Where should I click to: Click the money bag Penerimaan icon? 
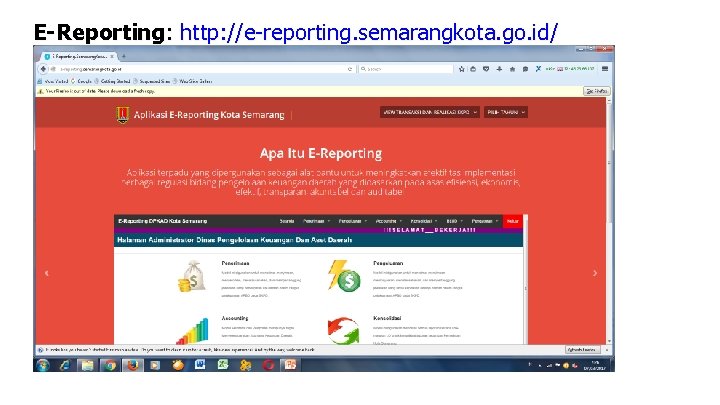[x=191, y=276]
